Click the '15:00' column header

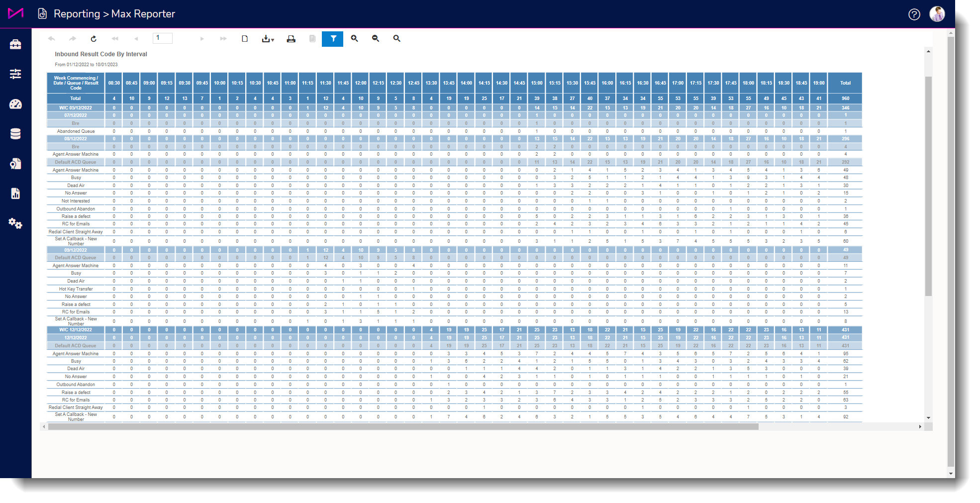coord(537,83)
